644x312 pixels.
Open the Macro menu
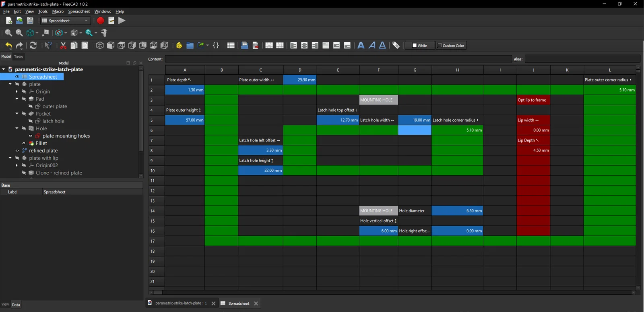click(58, 11)
